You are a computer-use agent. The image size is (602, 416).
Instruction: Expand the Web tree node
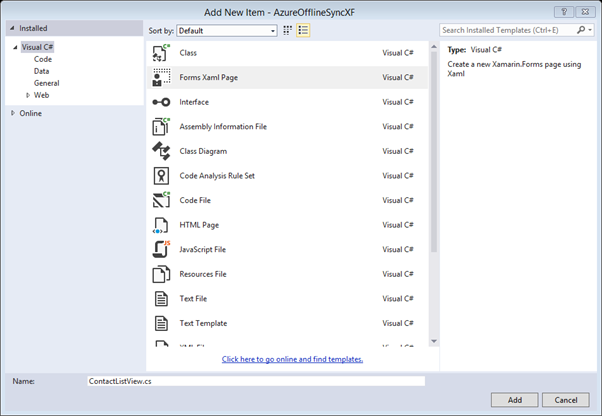(x=28, y=95)
